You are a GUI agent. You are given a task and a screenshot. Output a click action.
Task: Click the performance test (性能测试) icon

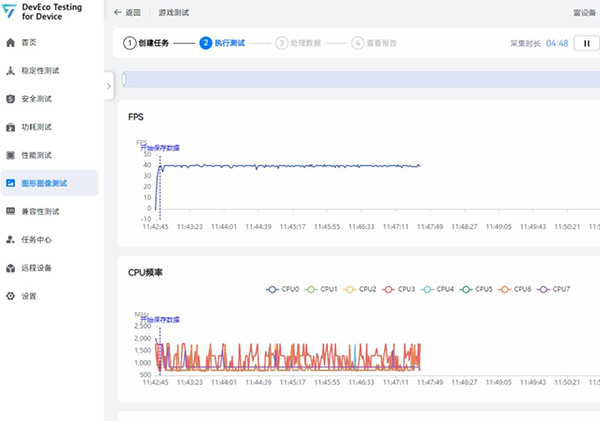(x=10, y=155)
